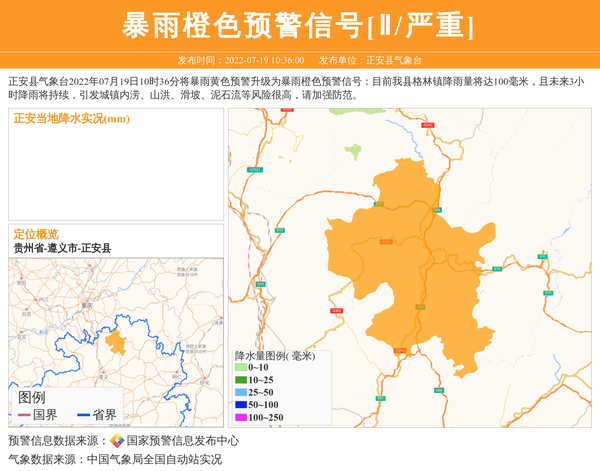
Task: Click the National Warning Center logo icon
Action: point(117,441)
